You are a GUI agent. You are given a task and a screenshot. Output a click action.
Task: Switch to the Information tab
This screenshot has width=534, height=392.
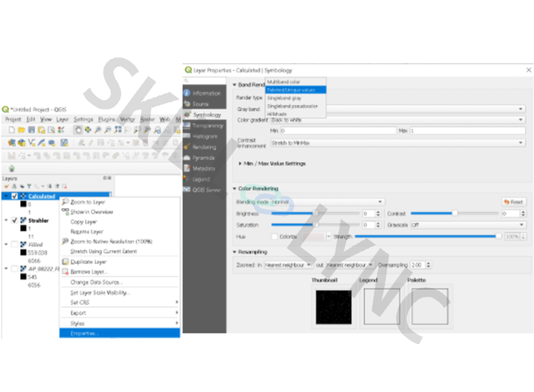pyautogui.click(x=204, y=93)
